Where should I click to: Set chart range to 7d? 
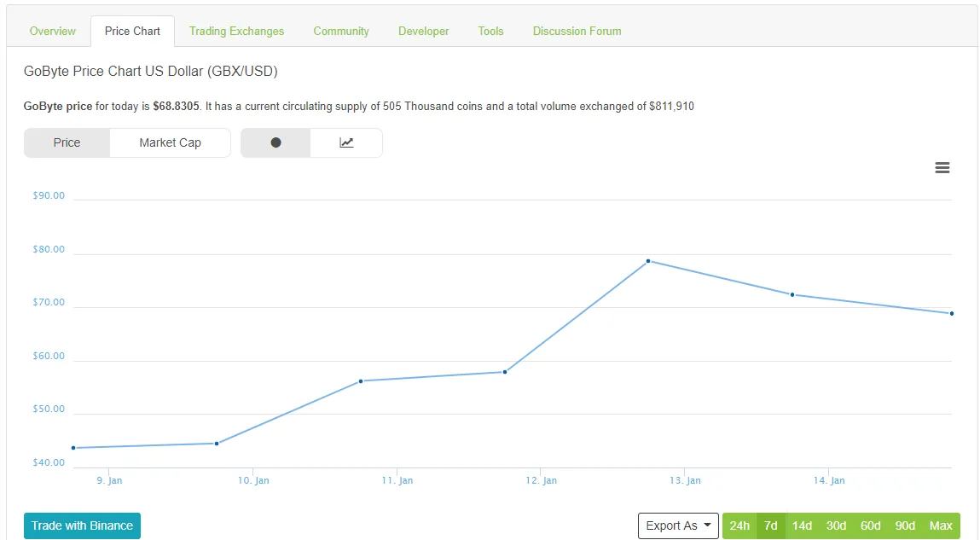point(771,525)
